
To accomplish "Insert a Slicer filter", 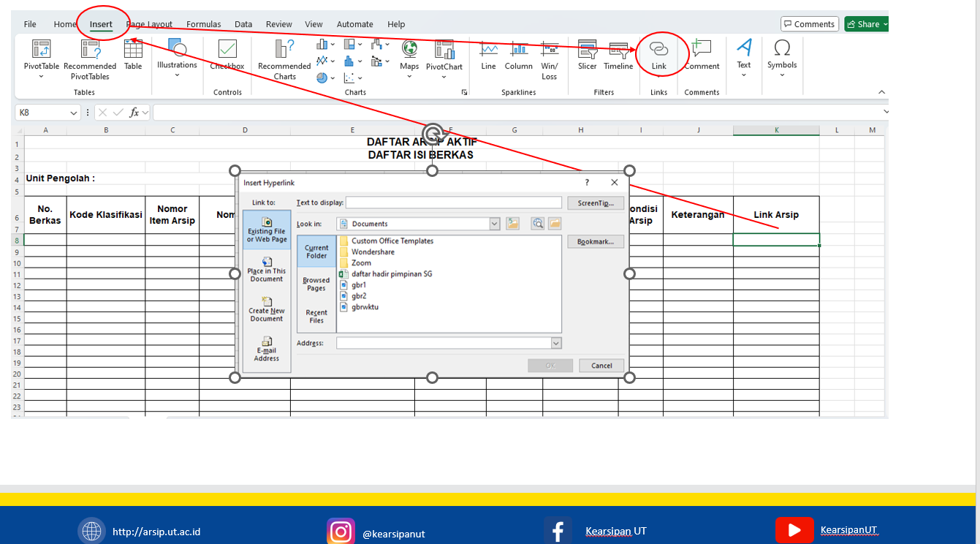I will pos(588,50).
